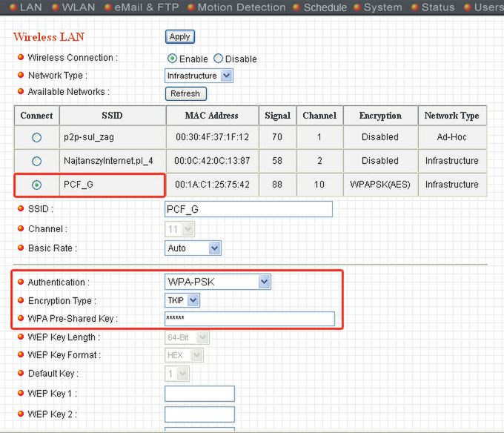
Task: Go to Motion Detection tab
Action: 236,7
